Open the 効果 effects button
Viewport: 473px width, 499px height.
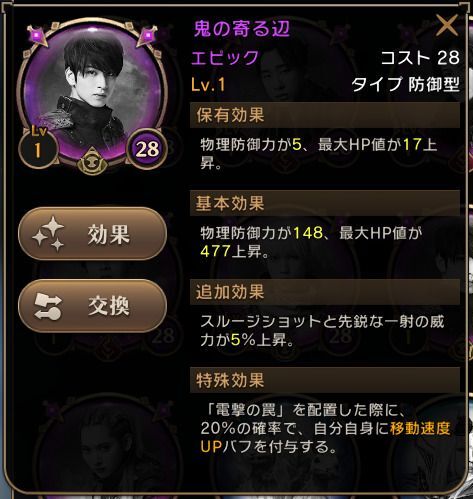tap(92, 233)
